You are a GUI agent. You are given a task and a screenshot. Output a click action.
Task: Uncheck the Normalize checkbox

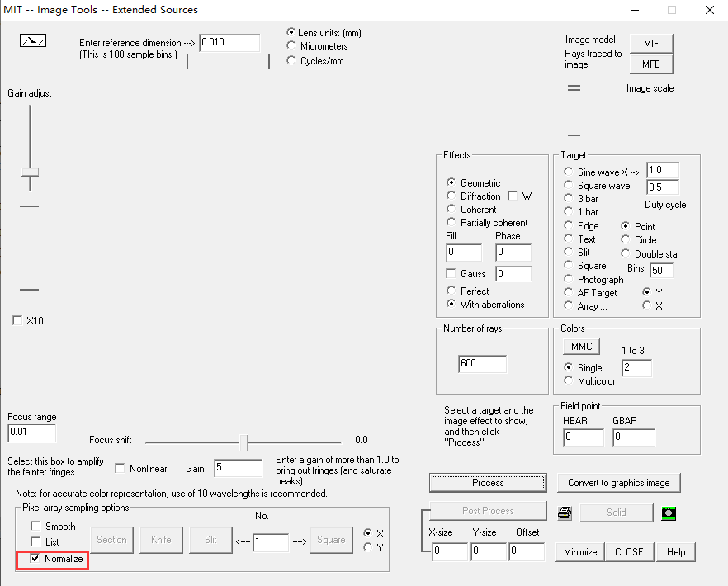35,558
